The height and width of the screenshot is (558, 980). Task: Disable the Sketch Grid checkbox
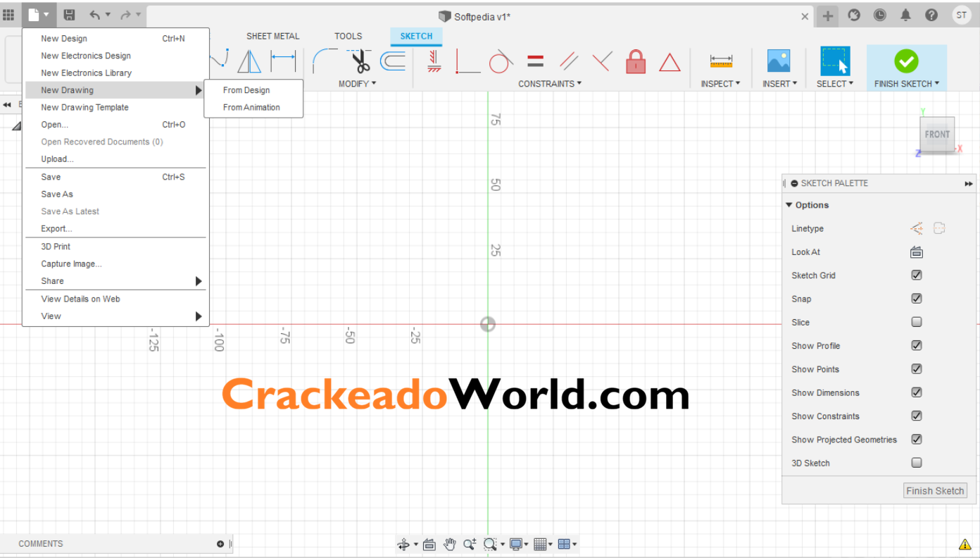pos(917,275)
